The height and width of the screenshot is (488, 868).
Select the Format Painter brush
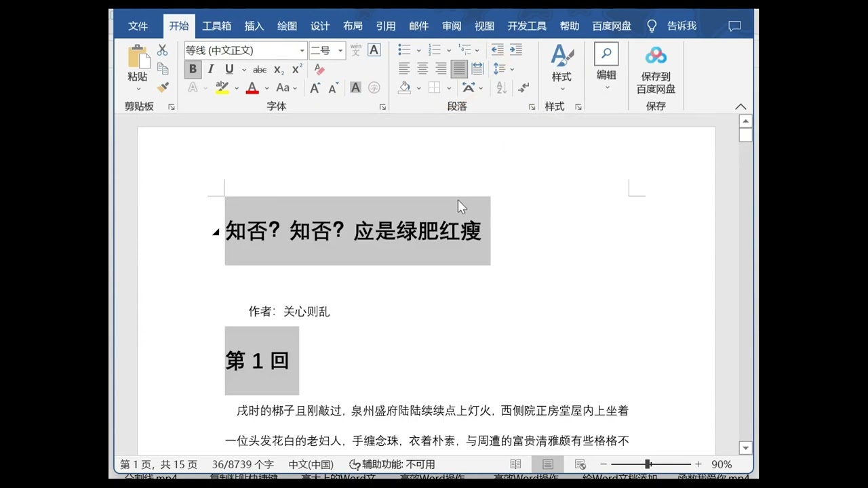coord(163,87)
